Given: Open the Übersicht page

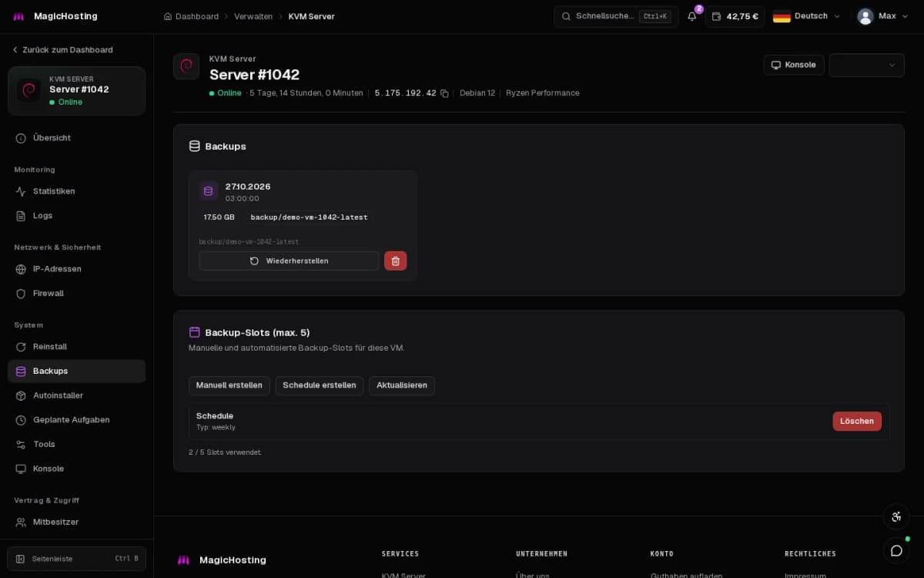Looking at the screenshot, I should (x=76, y=138).
